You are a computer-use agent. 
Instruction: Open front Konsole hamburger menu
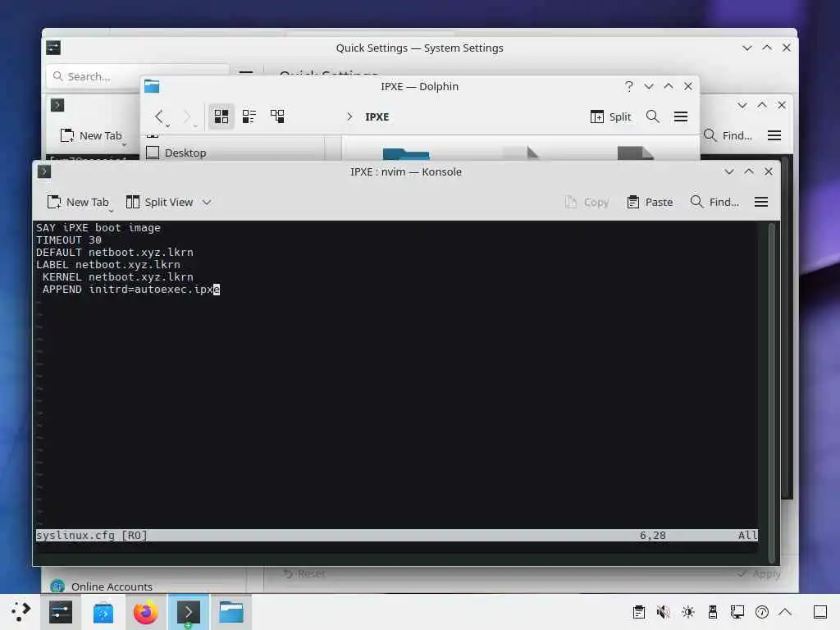click(761, 202)
